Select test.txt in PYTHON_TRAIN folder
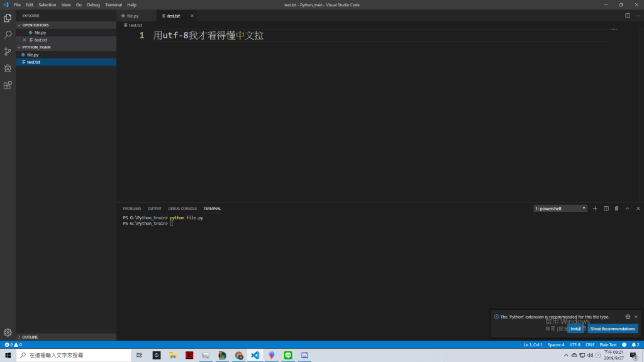Image resolution: width=644 pixels, height=362 pixels. click(66, 62)
